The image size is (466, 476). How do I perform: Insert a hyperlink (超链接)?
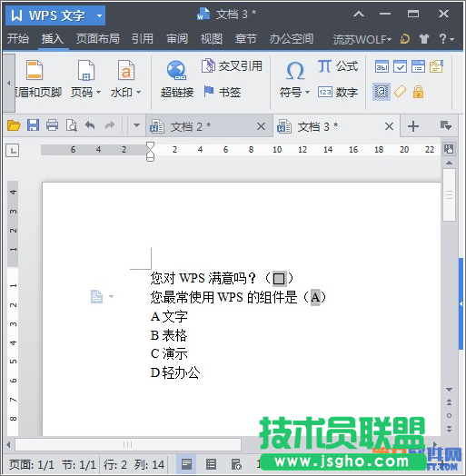coord(177,79)
